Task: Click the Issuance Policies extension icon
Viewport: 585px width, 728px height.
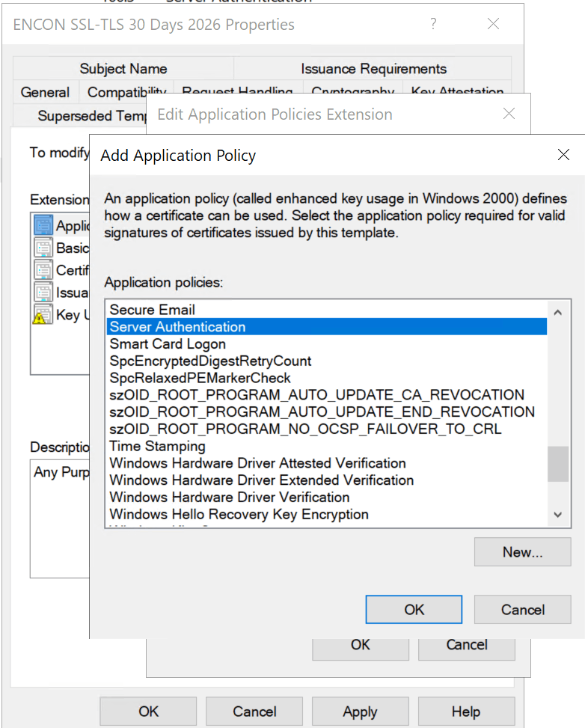Action: [x=43, y=293]
